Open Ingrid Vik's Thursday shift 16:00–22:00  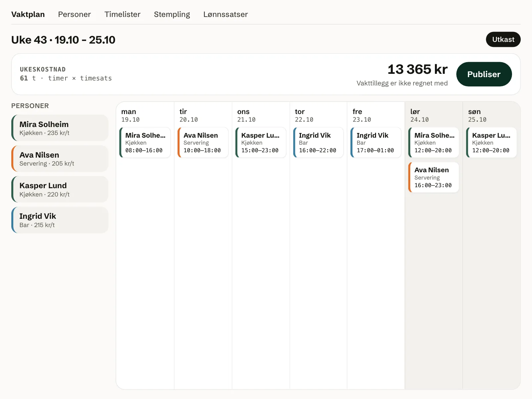(x=318, y=142)
